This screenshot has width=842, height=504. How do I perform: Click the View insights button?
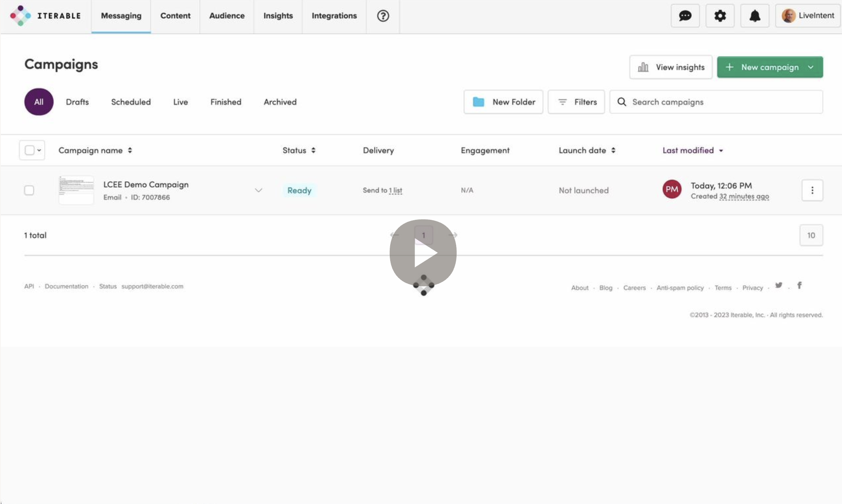pos(671,67)
